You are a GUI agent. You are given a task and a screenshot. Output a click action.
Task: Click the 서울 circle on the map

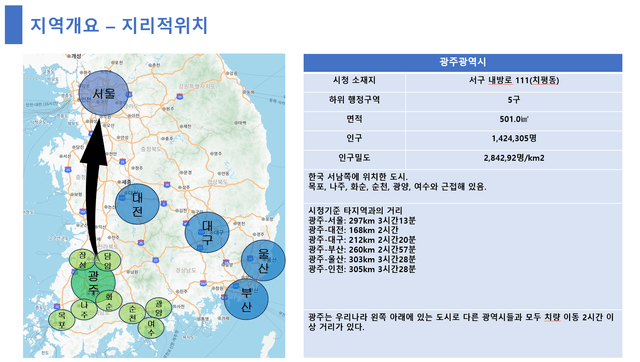point(104,93)
